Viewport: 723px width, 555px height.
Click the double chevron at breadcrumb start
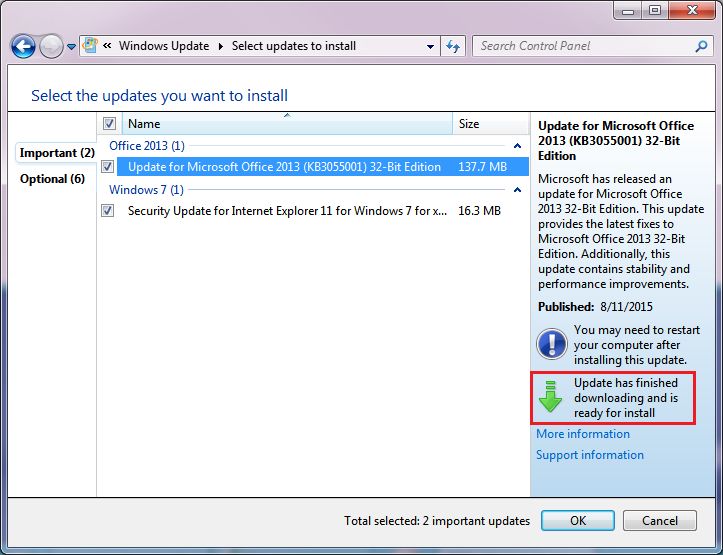107,46
